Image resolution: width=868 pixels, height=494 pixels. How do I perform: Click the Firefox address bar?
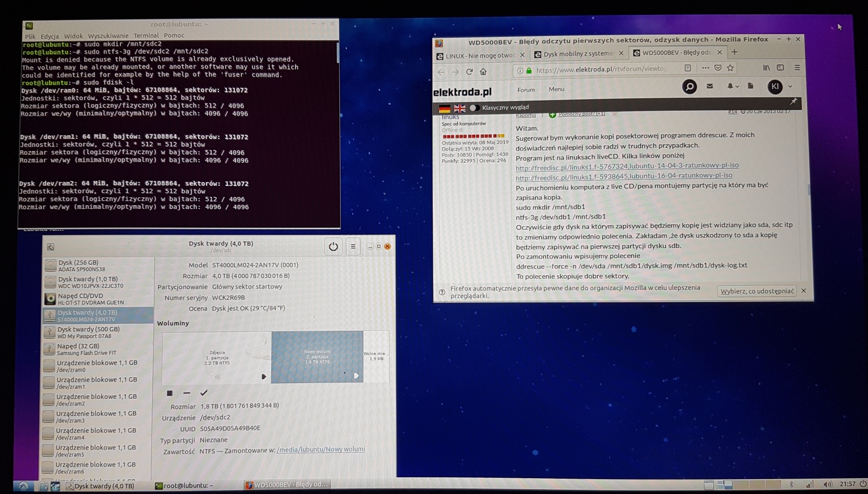pyautogui.click(x=602, y=70)
